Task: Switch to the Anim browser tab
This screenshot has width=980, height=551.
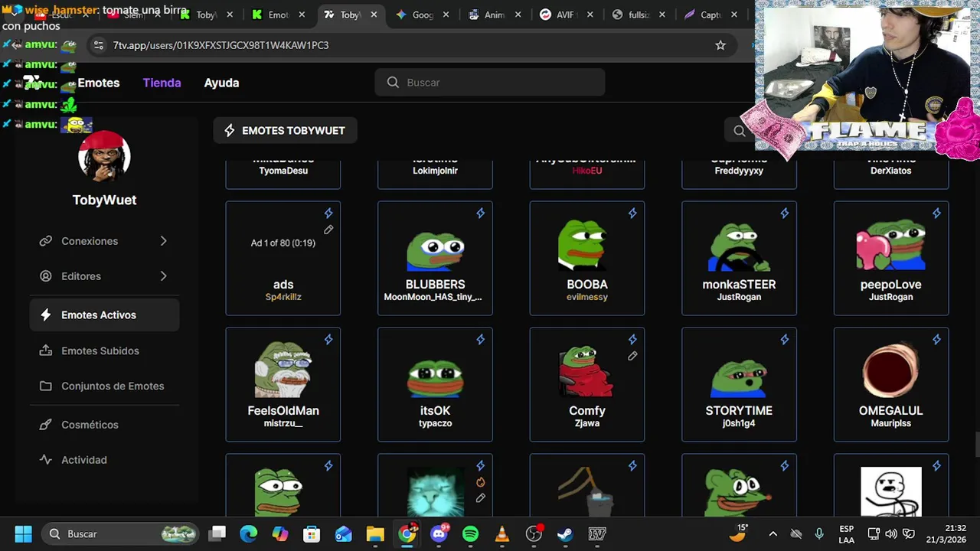Action: pyautogui.click(x=495, y=15)
